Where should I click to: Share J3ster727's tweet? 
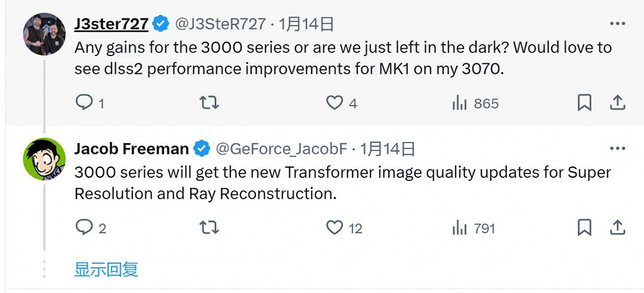pyautogui.click(x=617, y=103)
